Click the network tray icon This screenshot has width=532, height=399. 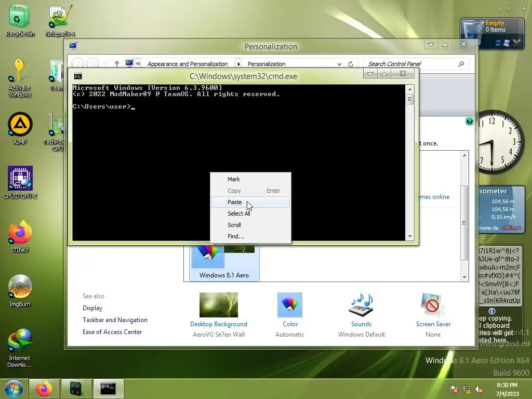point(467,389)
